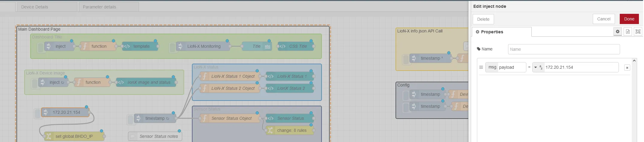Click the code icon on LioN-X Status 1
Viewport: 644px width, 142px height.
point(270,76)
